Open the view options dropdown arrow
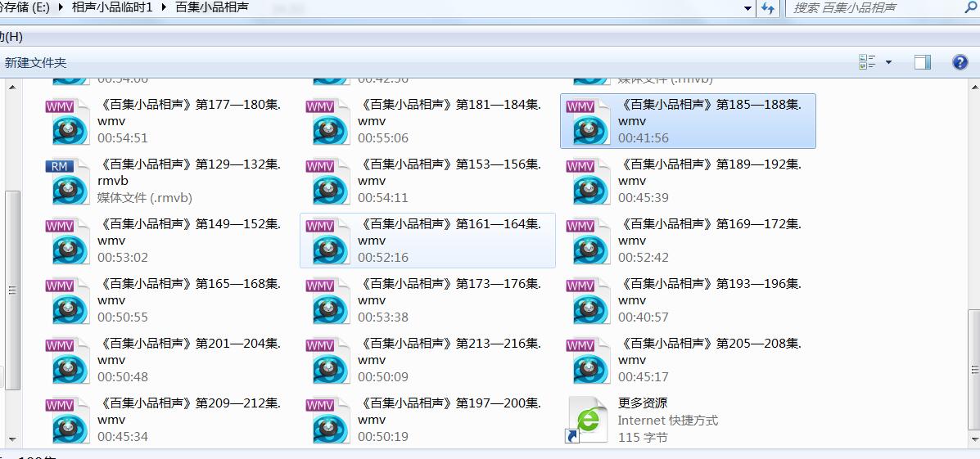The height and width of the screenshot is (459, 980). point(888,62)
